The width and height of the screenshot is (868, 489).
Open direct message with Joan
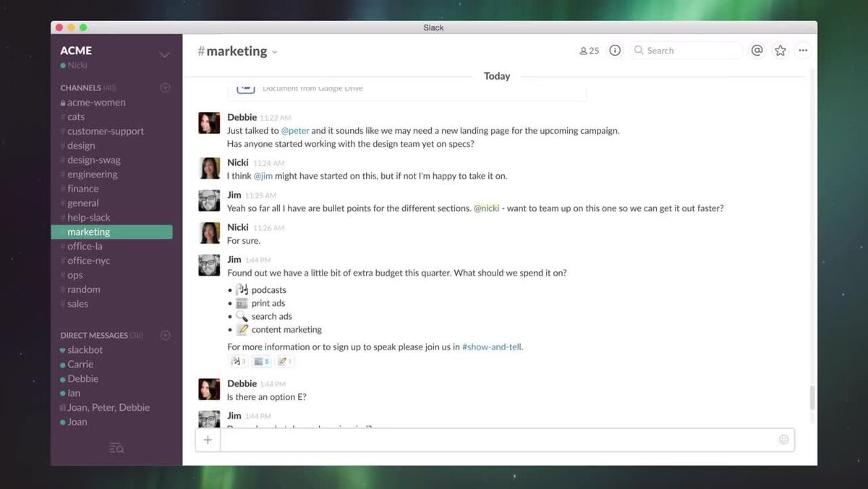pyautogui.click(x=77, y=422)
